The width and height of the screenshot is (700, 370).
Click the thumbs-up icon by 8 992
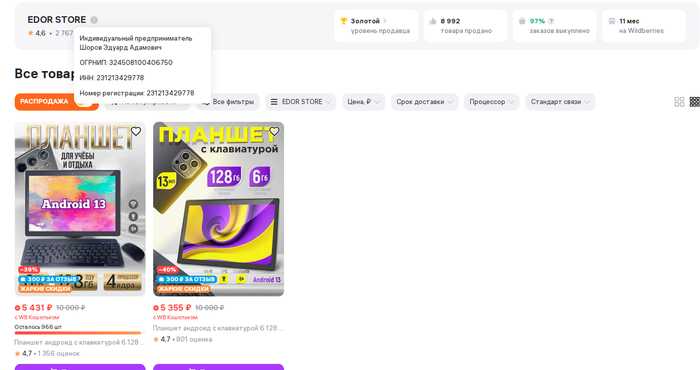pos(433,21)
